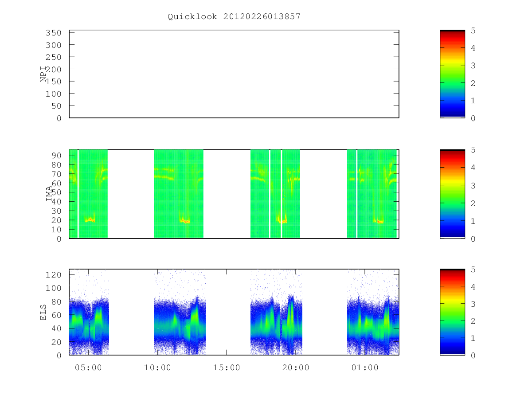The width and height of the screenshot is (532, 399).
Task: Click the 05:00 time axis label
Action: click(88, 368)
